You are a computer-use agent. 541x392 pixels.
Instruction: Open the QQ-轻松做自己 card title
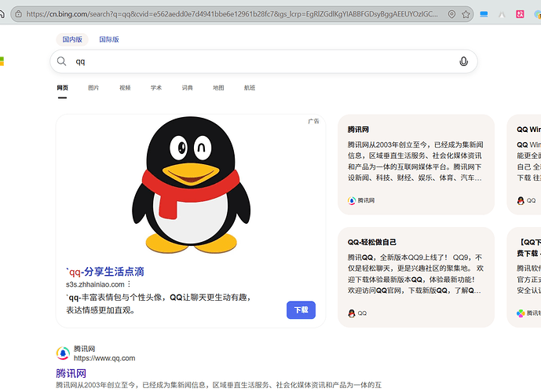coord(372,242)
